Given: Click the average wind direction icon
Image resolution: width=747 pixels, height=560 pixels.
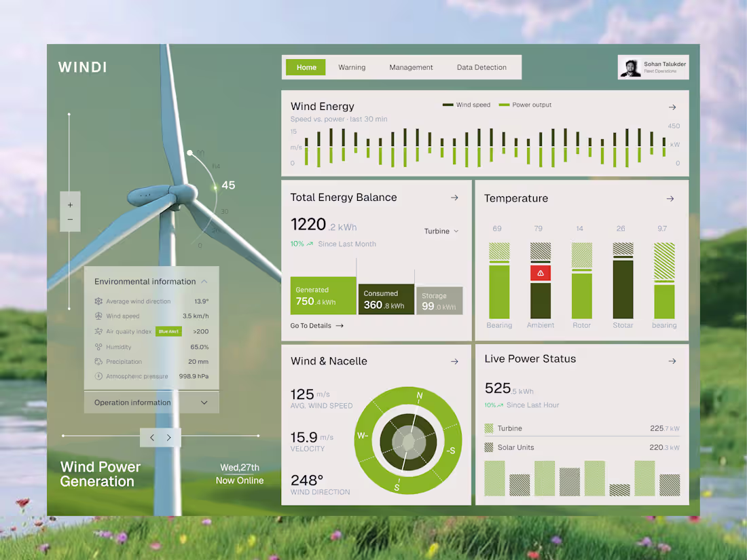Looking at the screenshot, I should click(x=98, y=301).
